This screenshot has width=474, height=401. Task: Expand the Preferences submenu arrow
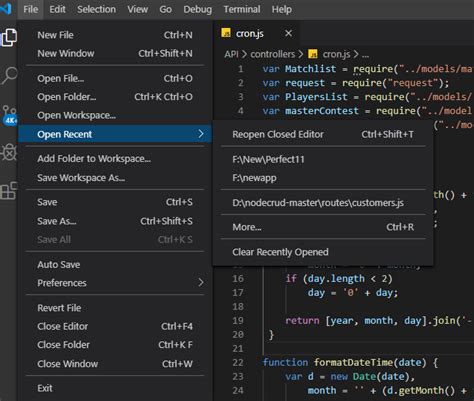point(201,283)
